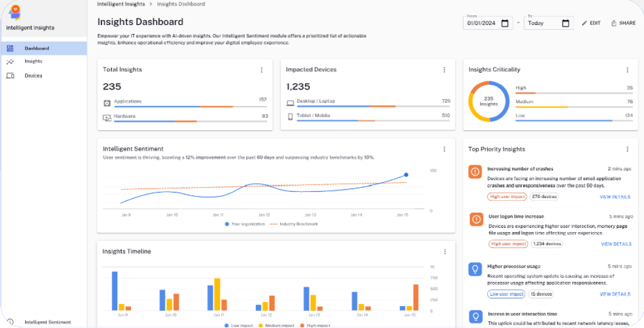Image resolution: width=644 pixels, height=328 pixels.
Task: Click the Insights Criticality donut chart
Action: [x=488, y=101]
